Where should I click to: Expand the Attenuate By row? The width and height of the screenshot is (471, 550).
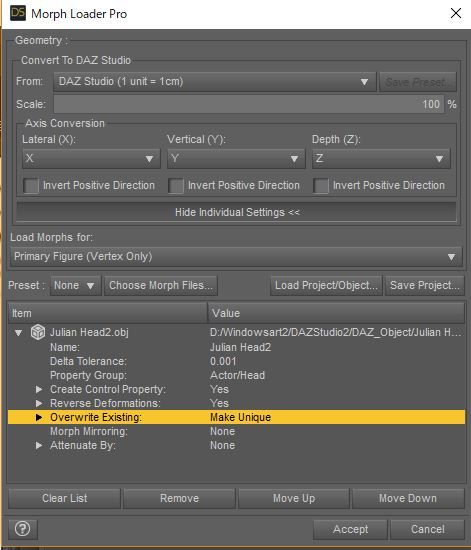[39, 445]
